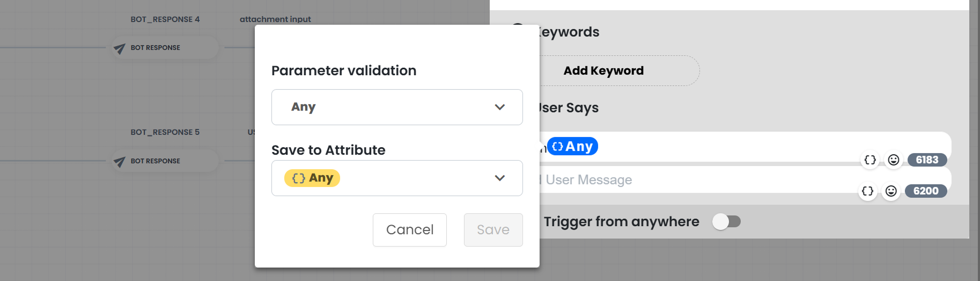The height and width of the screenshot is (281, 980).
Task: Click curly braces icon beside 6200 counter
Action: pos(867,191)
